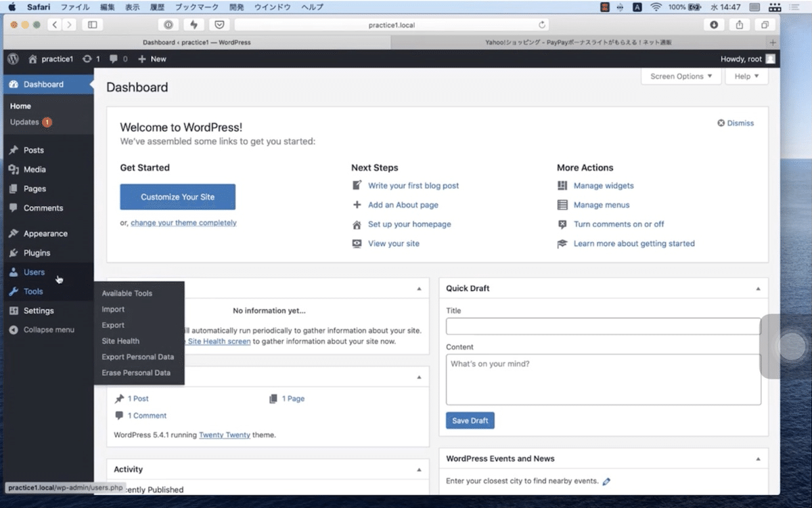Collapse the Activity widget
The width and height of the screenshot is (812, 508).
click(419, 469)
